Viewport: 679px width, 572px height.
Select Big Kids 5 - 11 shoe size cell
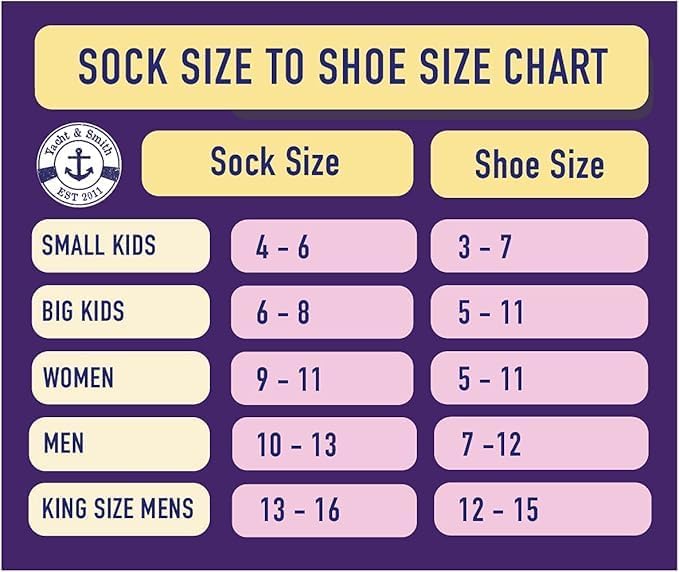coord(540,312)
